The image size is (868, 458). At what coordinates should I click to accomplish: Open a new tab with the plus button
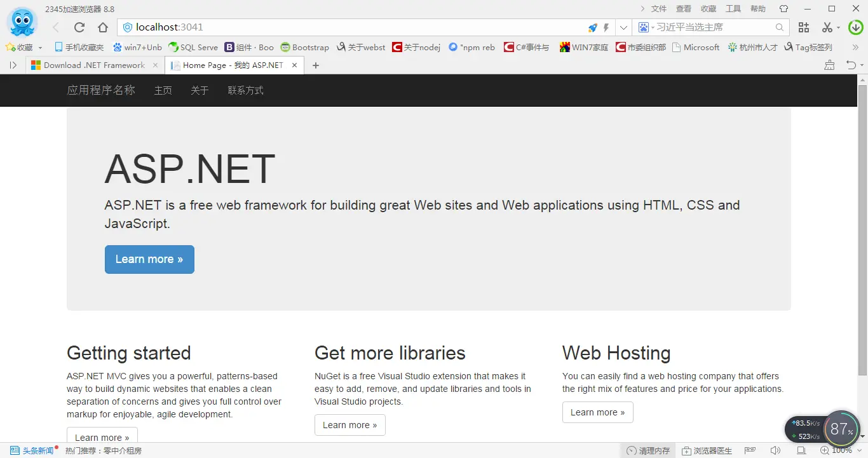[316, 65]
